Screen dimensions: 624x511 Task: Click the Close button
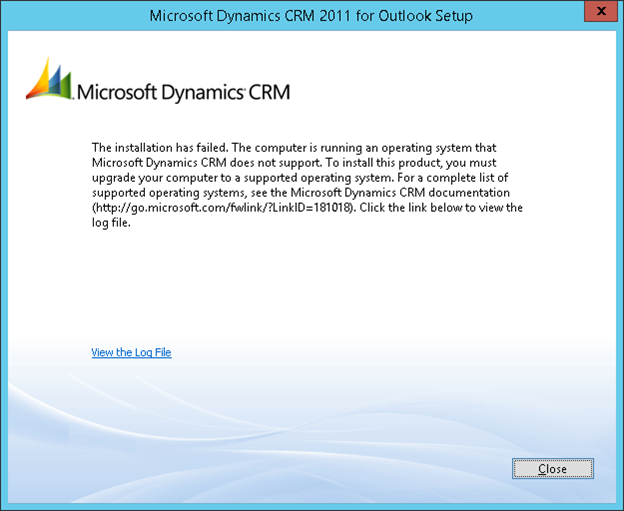553,468
